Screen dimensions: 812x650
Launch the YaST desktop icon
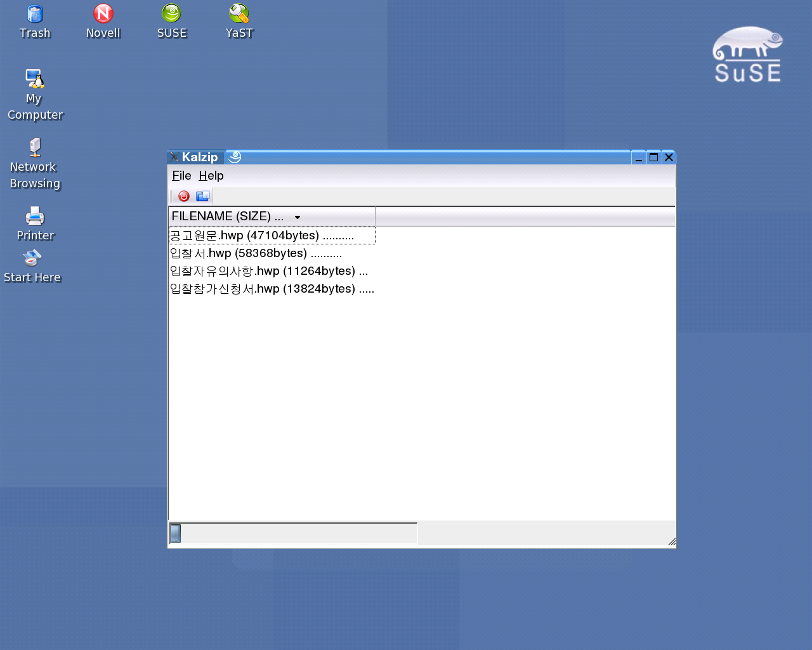[239, 14]
